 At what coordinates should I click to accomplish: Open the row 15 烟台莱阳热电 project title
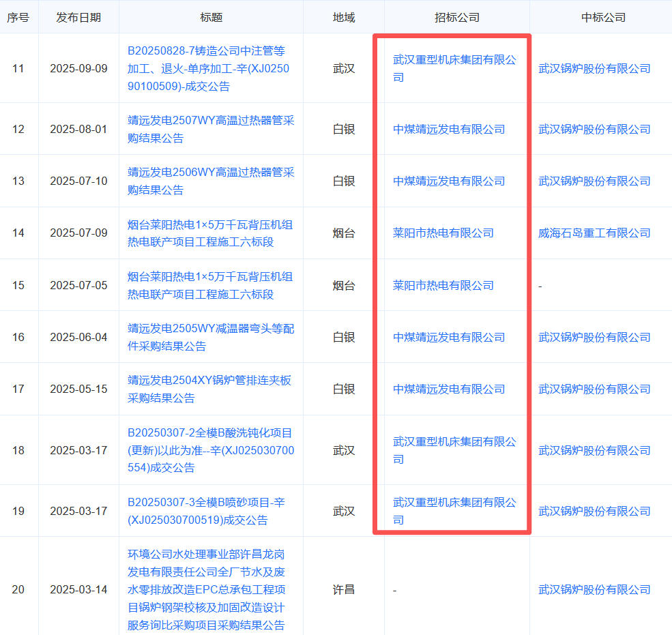coord(210,285)
